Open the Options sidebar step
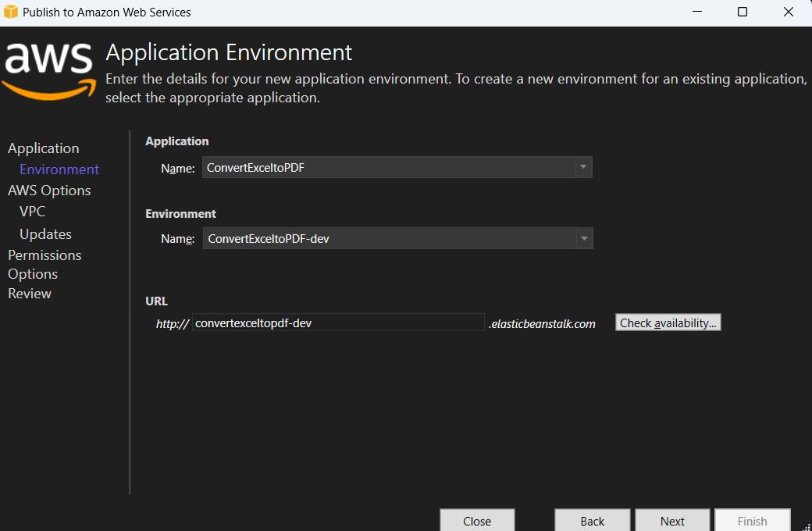This screenshot has width=812, height=531. tap(33, 274)
